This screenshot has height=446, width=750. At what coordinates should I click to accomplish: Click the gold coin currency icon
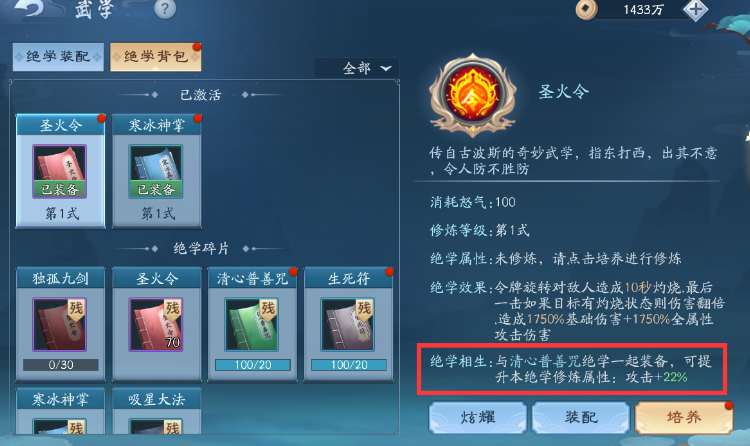click(x=586, y=9)
